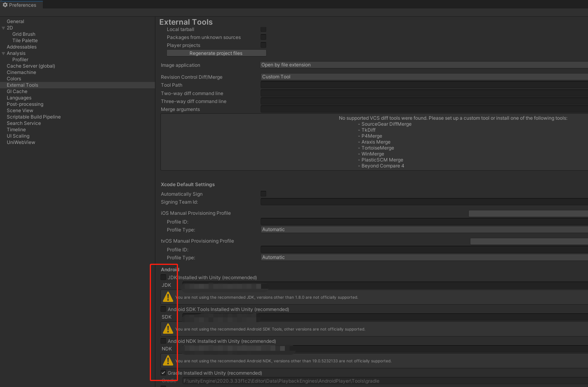
Task: Select Tile Palette preferences
Action: pos(25,41)
